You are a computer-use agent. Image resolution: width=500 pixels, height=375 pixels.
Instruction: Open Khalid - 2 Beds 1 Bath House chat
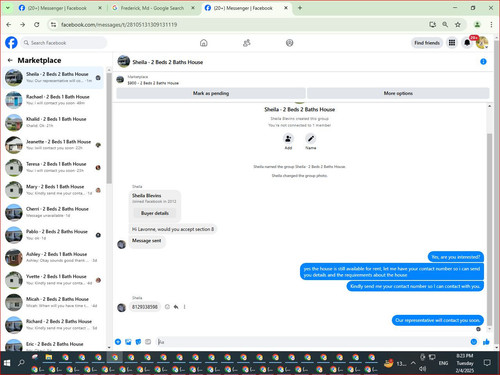[53, 122]
